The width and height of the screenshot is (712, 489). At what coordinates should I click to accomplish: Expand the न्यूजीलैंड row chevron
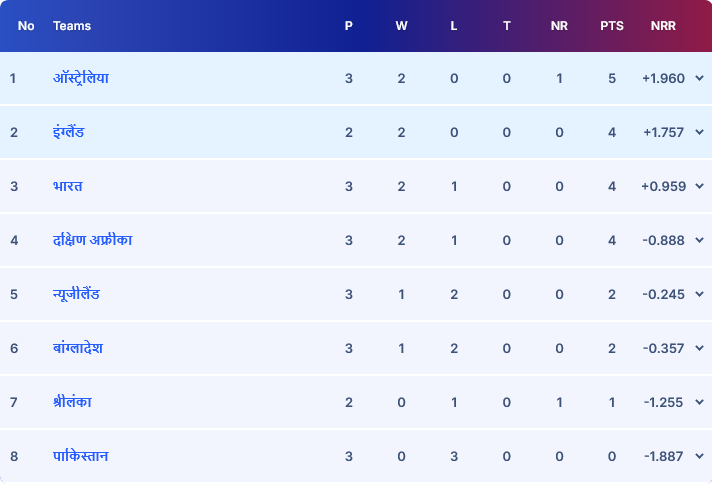(699, 294)
